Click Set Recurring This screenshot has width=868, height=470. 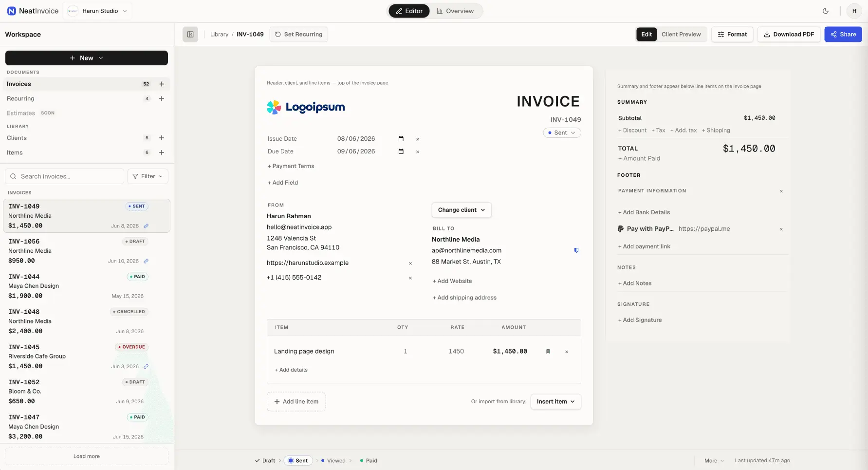pos(298,34)
